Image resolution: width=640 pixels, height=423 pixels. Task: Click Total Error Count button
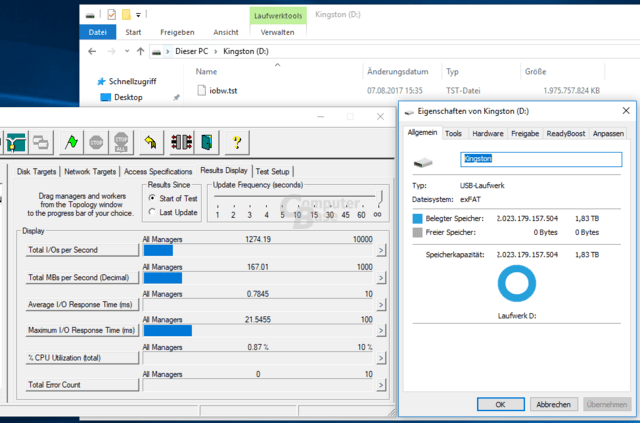click(x=82, y=385)
